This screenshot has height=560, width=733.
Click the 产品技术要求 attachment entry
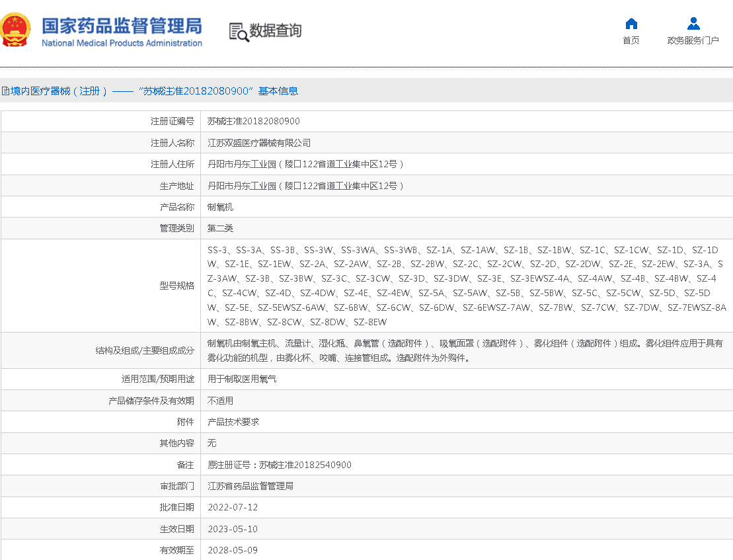click(x=233, y=422)
